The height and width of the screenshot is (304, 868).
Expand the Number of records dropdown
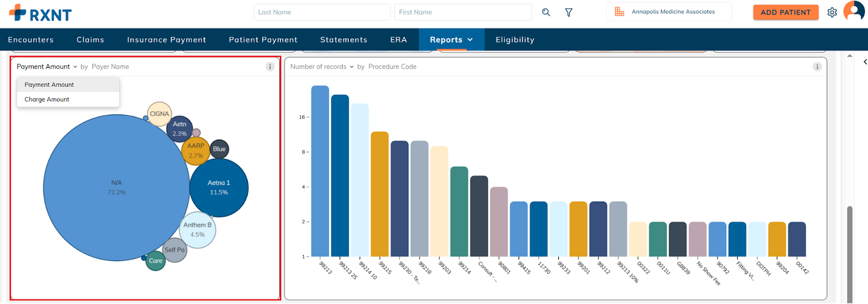click(322, 67)
